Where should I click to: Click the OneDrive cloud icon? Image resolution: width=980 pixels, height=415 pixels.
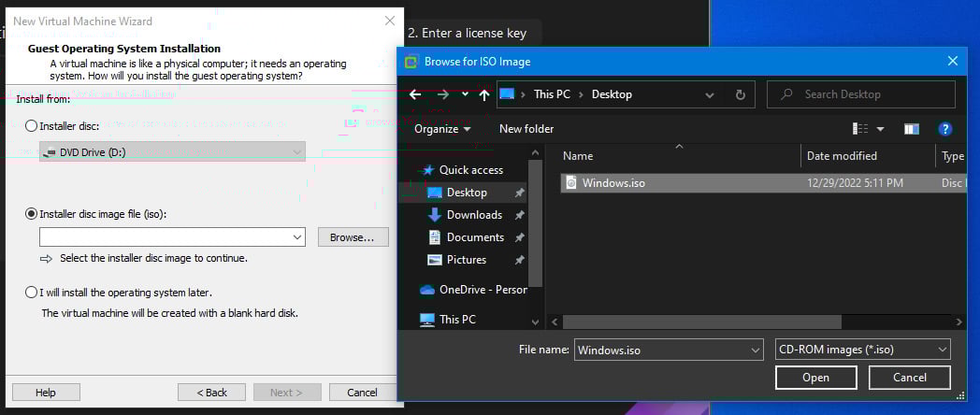(x=426, y=290)
